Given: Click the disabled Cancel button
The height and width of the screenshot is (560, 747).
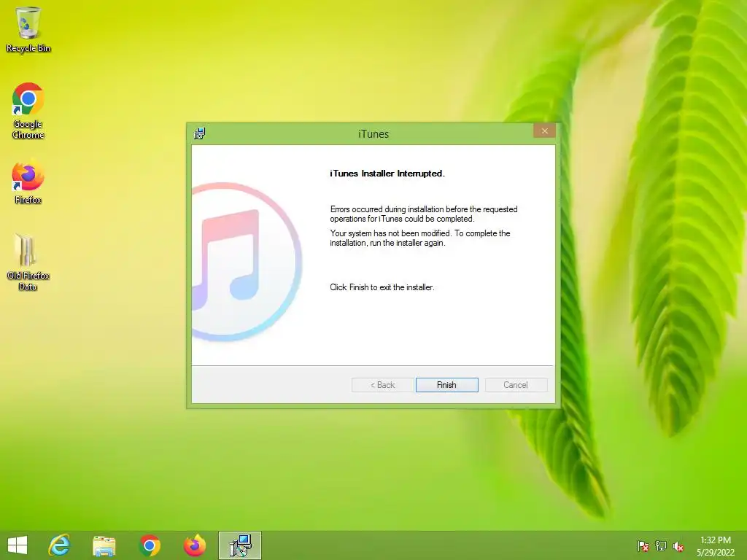Looking at the screenshot, I should click(516, 385).
